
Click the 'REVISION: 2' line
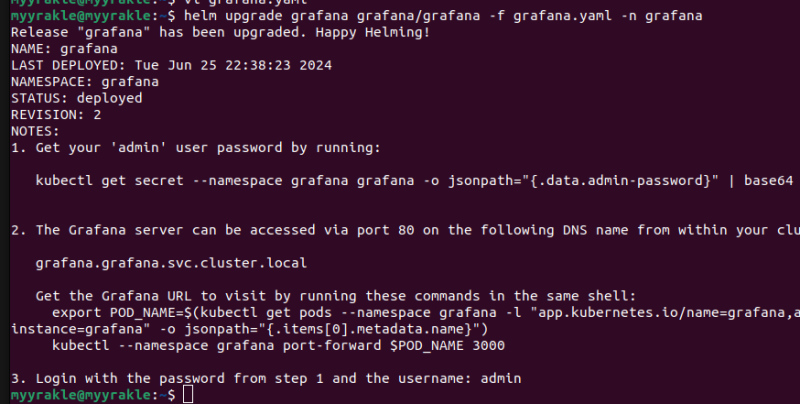click(x=56, y=114)
